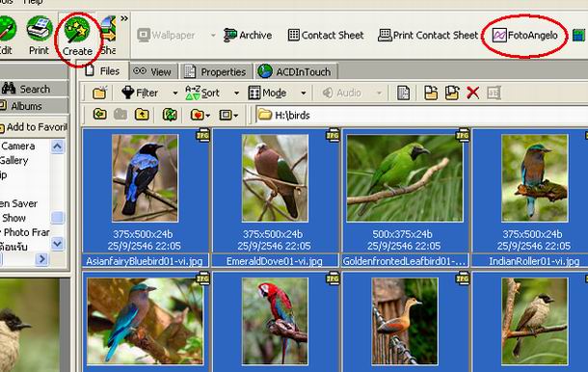Click Print Contact Sheet

click(428, 36)
